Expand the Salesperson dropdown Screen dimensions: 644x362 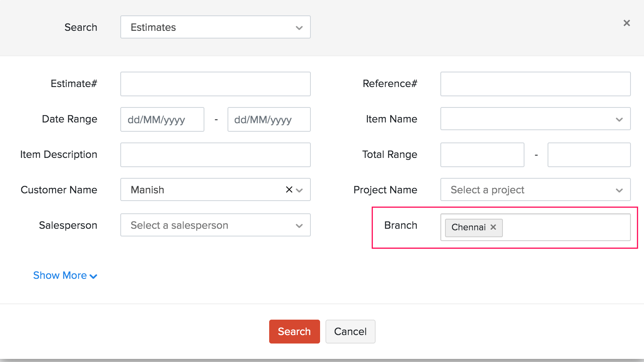click(x=215, y=225)
